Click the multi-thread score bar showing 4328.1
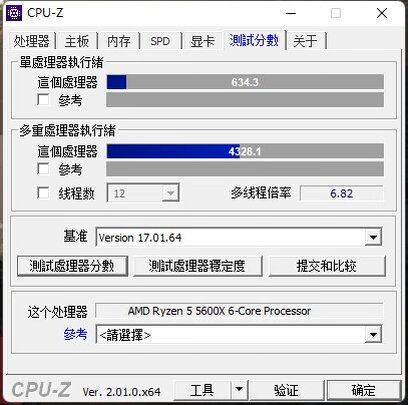This screenshot has width=408, height=405. coord(245,151)
